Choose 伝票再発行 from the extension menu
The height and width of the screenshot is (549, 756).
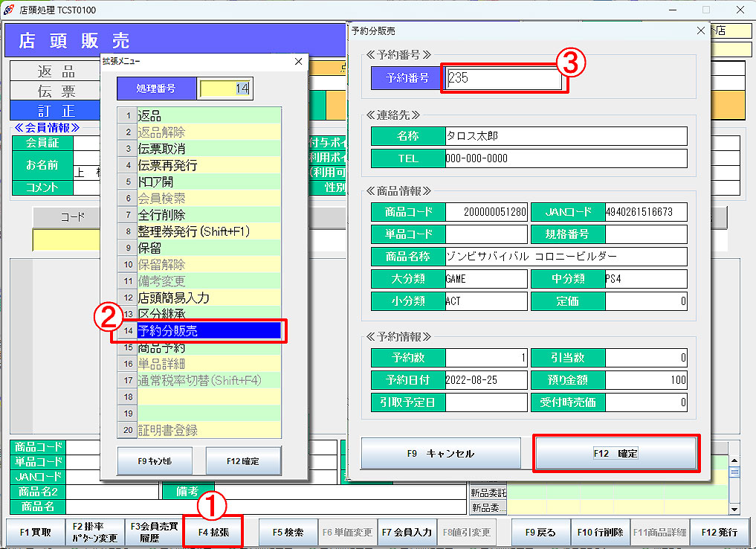[208, 165]
